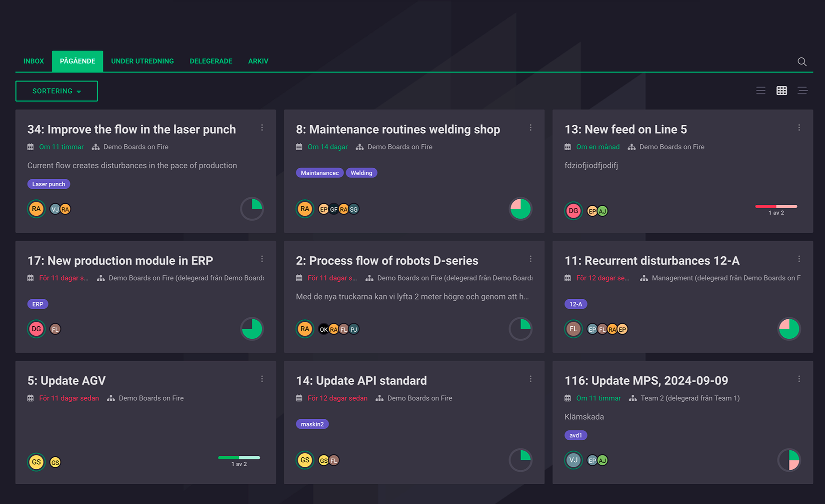Screen dimensions: 825x504
Task: Click OK member avatar on card 2
Action: (x=324, y=329)
